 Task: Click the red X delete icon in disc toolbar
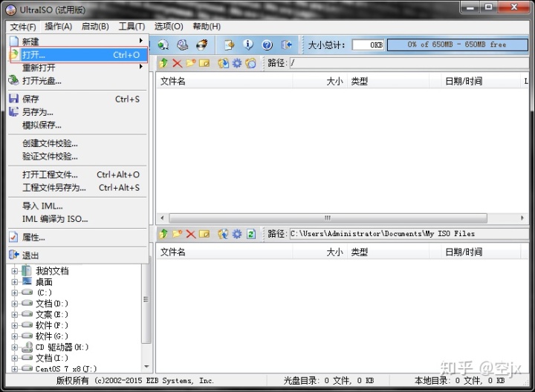[177, 63]
